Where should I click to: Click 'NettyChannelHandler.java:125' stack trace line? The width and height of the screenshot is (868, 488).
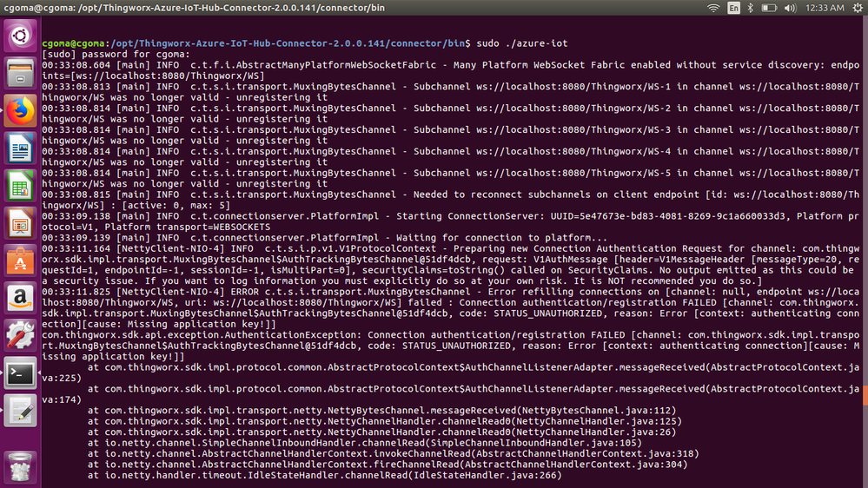coord(385,422)
